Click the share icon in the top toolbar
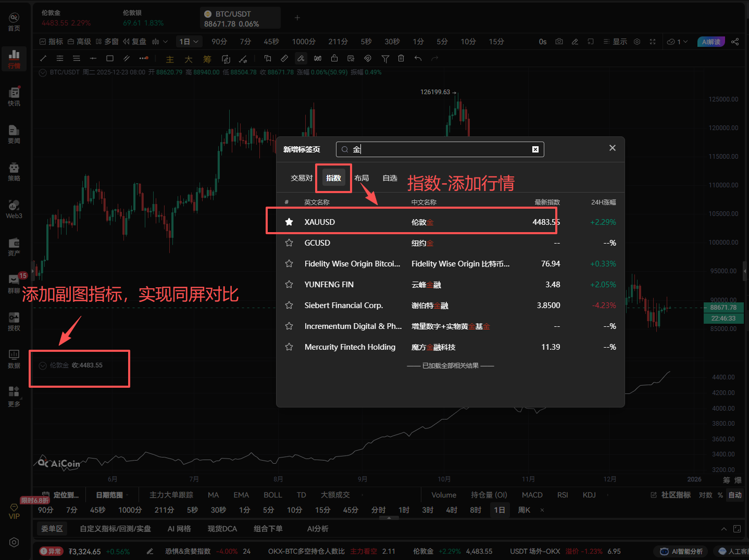 tap(735, 42)
